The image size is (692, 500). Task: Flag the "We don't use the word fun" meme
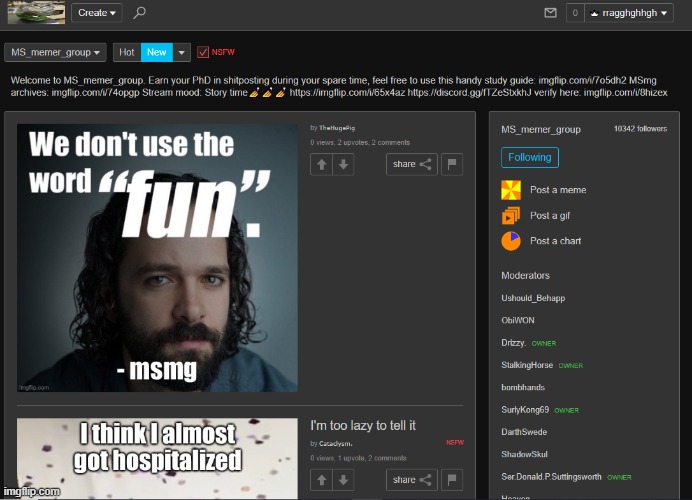[452, 165]
